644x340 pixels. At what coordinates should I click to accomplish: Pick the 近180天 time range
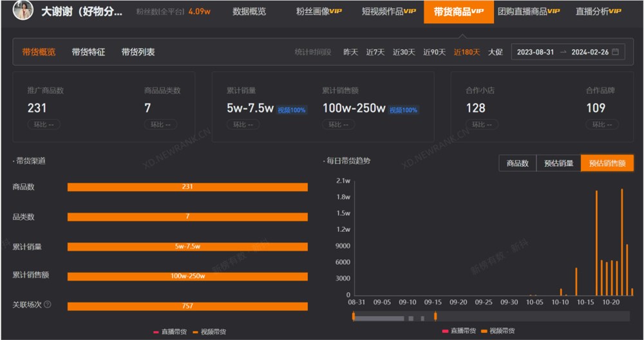467,52
